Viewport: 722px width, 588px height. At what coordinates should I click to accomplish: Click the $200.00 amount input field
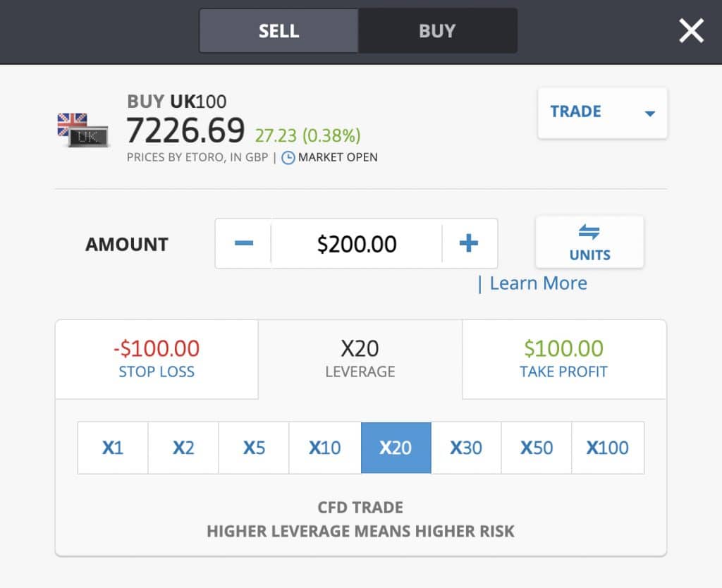(357, 244)
